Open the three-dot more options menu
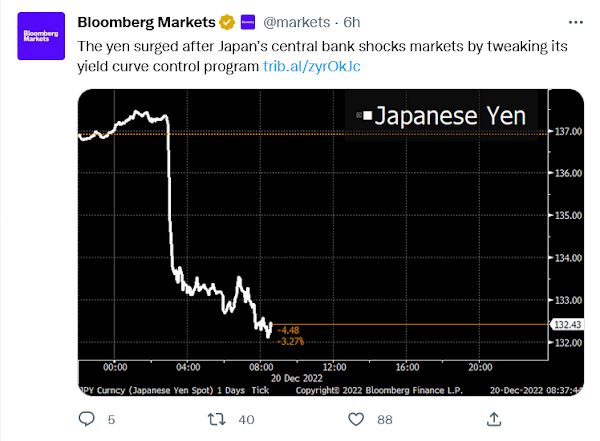Screen dimensions: 600x441 coord(576,23)
